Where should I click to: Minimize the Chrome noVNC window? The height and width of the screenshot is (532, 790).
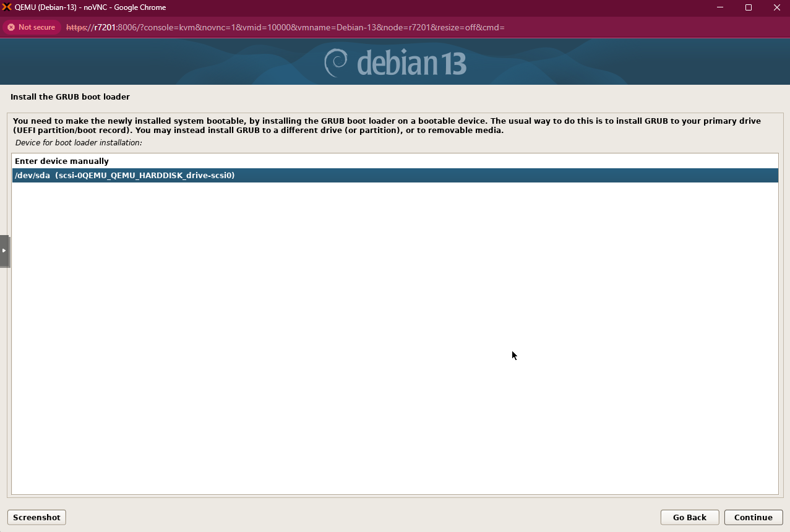tap(719, 7)
